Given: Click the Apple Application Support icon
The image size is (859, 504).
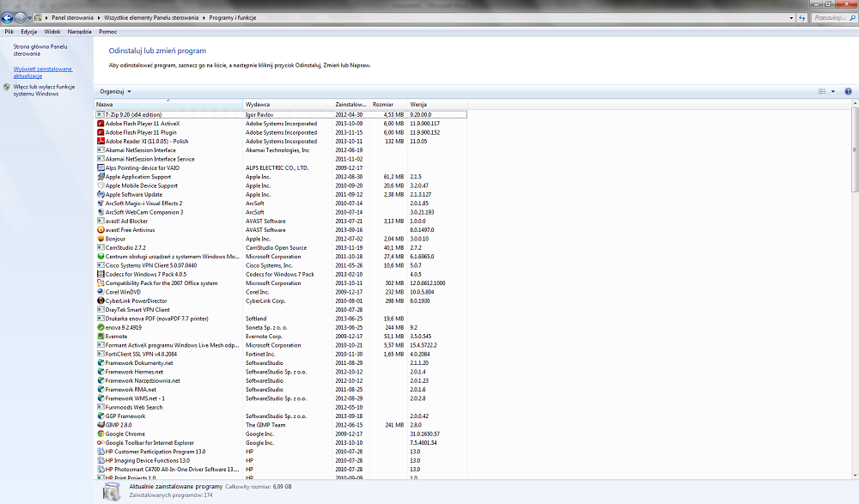Looking at the screenshot, I should (101, 177).
